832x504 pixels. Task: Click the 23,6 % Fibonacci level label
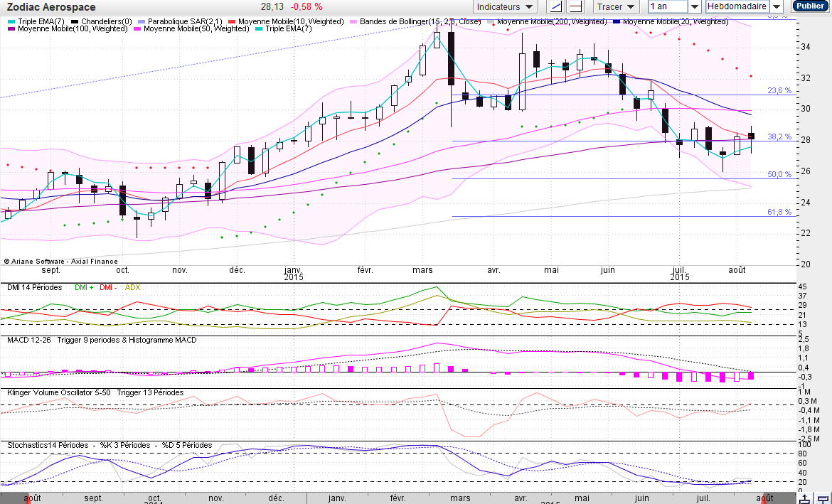click(x=779, y=91)
